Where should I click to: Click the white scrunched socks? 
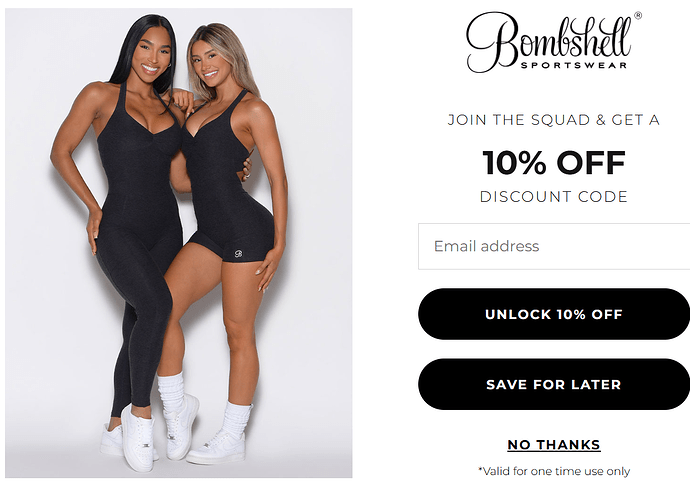click(171, 393)
